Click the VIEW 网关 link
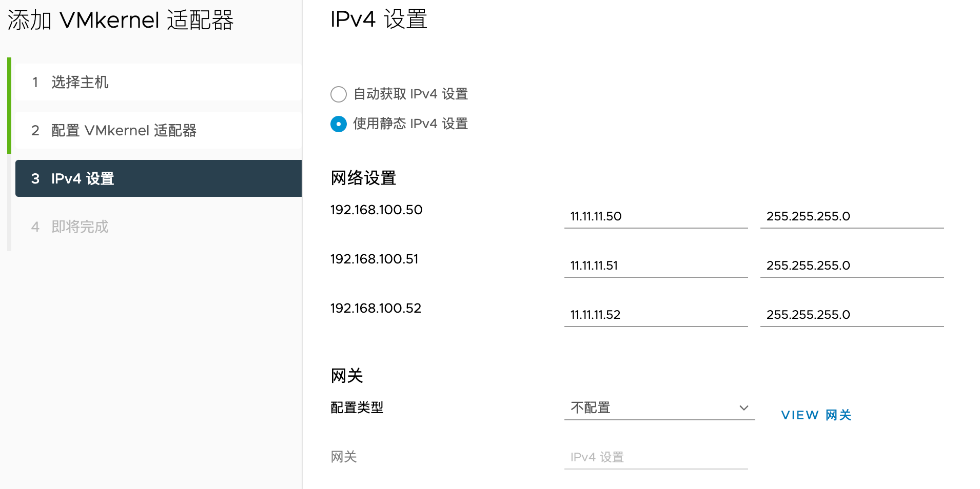980x489 pixels. 816,415
